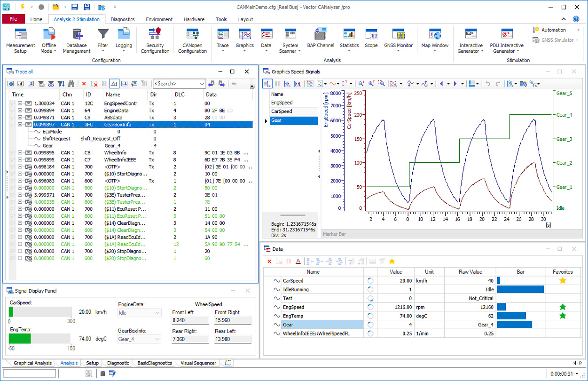Click the File menu button
Image resolution: width=588 pixels, height=381 pixels.
click(x=13, y=19)
